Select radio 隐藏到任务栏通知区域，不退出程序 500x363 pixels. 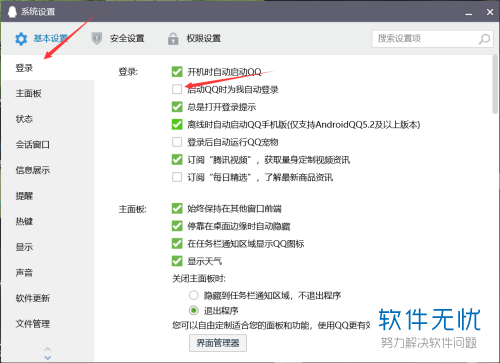pyautogui.click(x=194, y=295)
